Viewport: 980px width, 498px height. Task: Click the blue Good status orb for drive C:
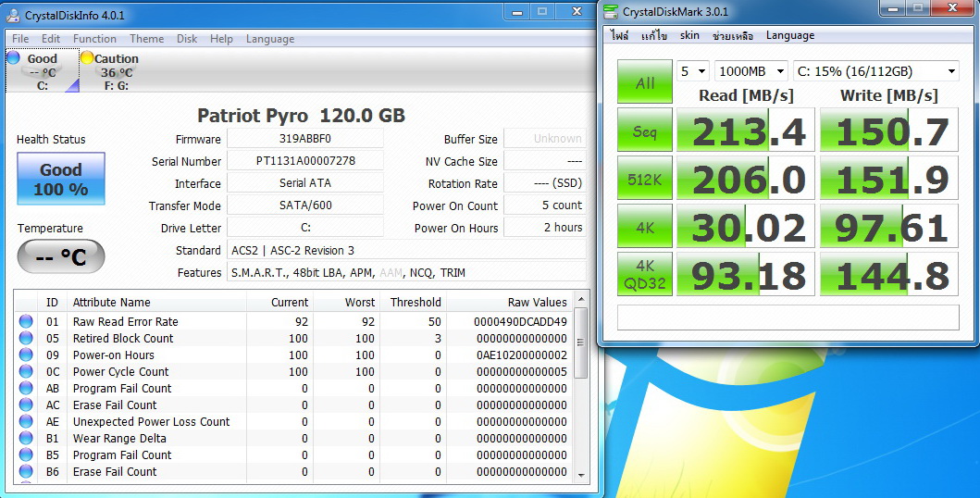click(14, 58)
